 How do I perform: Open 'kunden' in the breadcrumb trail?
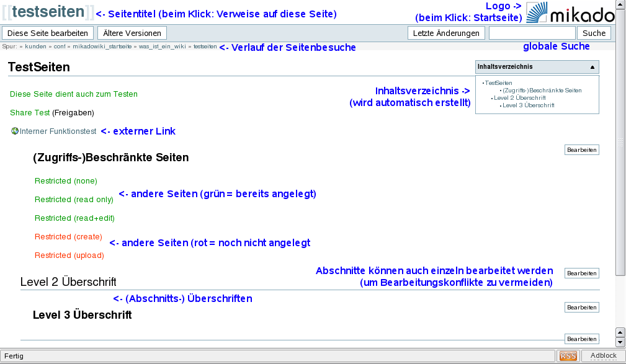pyautogui.click(x=35, y=47)
